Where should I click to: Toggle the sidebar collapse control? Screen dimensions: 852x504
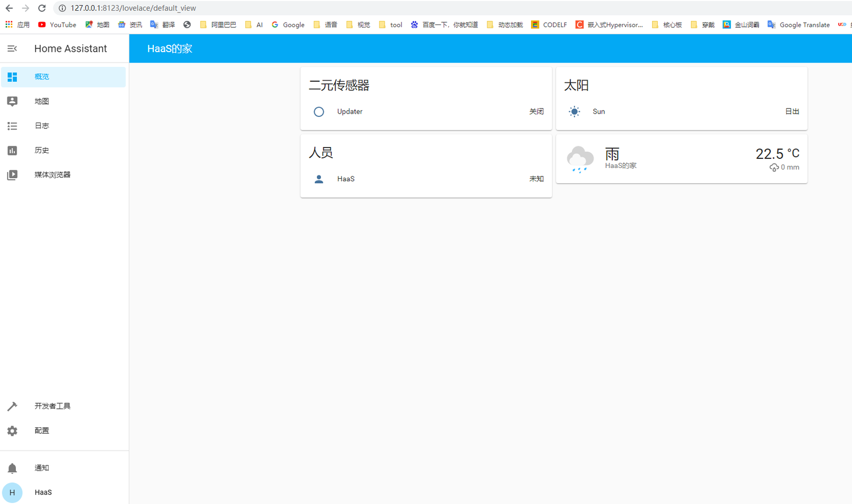point(12,48)
